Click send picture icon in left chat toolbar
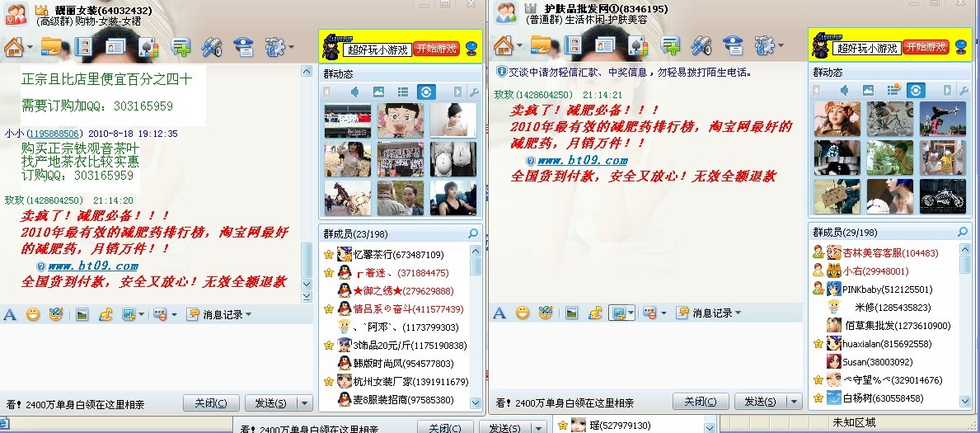The image size is (980, 433). pos(82,315)
